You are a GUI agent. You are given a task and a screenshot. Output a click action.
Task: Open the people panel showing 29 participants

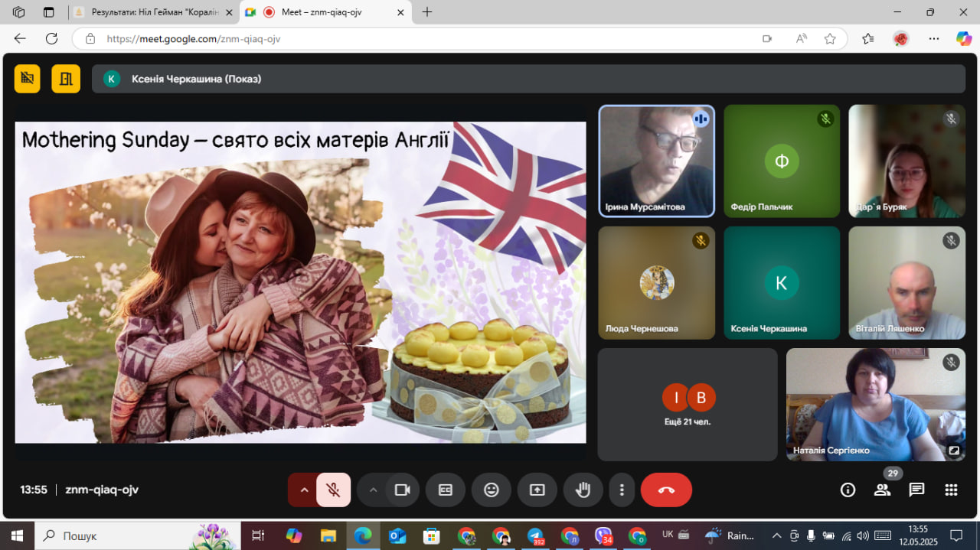coord(883,490)
